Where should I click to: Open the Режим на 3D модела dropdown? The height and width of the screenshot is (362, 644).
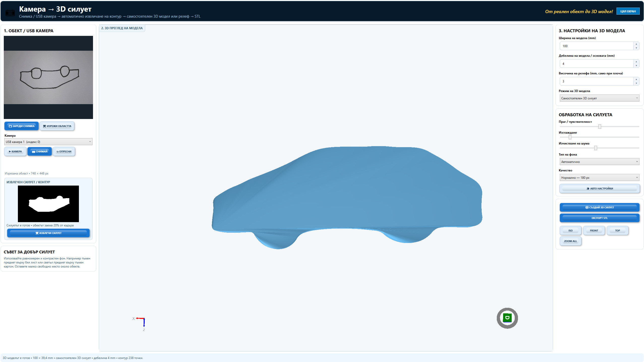pos(599,98)
